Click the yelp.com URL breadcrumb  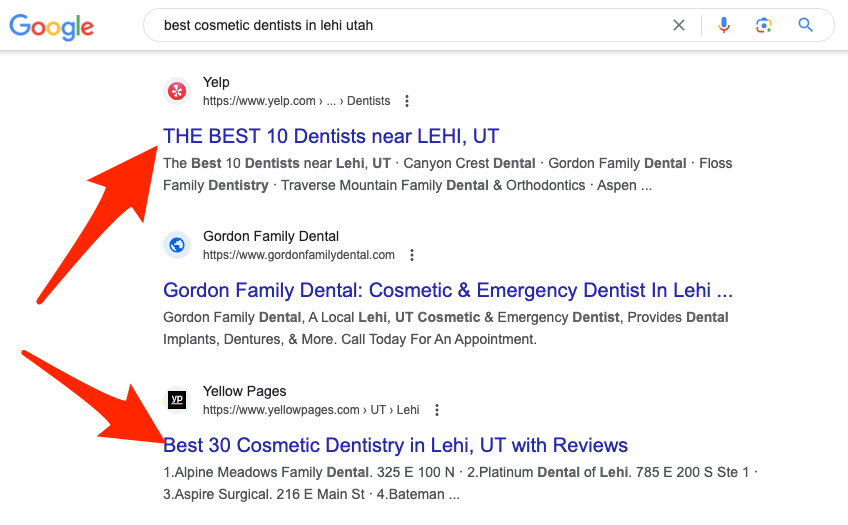(x=296, y=101)
